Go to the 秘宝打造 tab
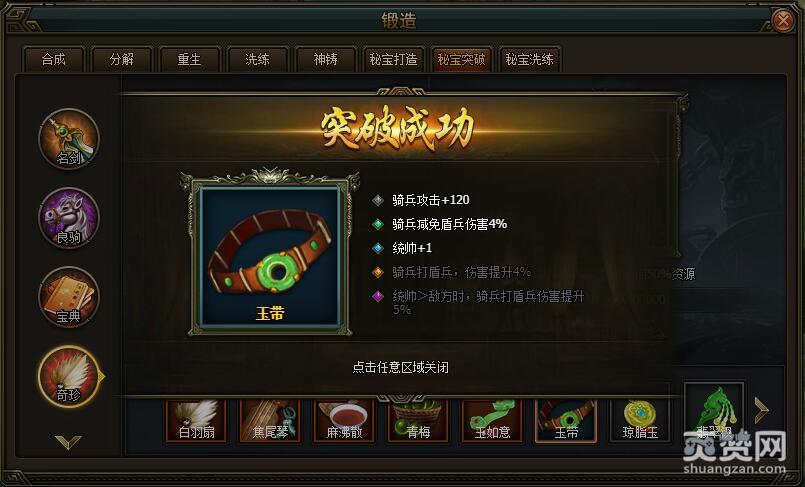 coord(393,60)
